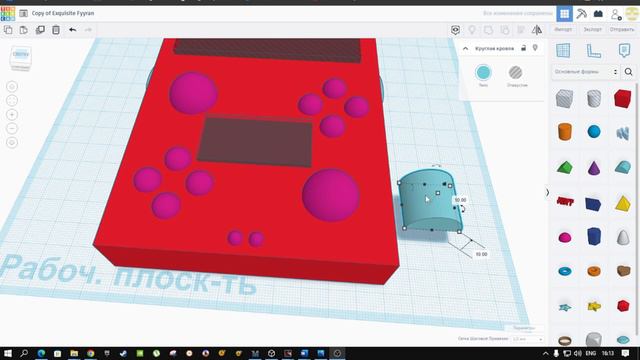Pick the blue Scribble shape
This screenshot has height=360, width=640.
click(x=623, y=133)
